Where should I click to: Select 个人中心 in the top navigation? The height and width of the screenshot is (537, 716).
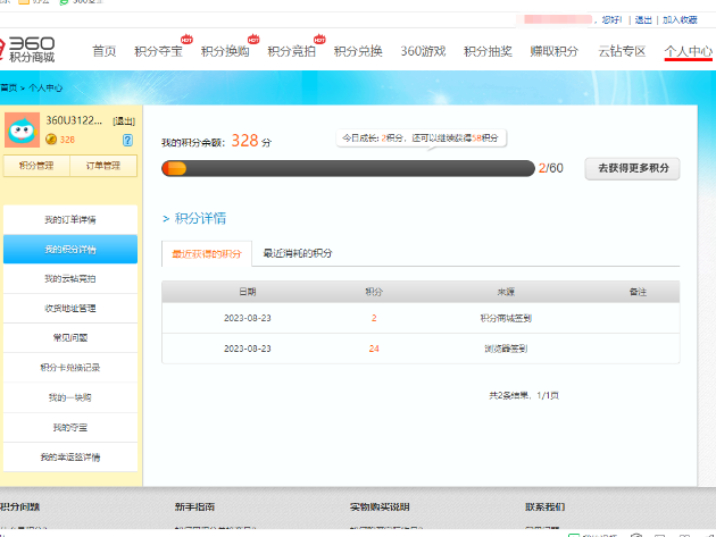click(688, 51)
